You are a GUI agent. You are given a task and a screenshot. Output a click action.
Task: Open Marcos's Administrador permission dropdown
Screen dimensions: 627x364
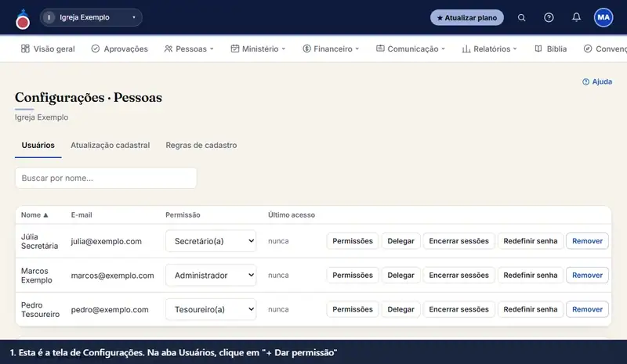point(211,276)
